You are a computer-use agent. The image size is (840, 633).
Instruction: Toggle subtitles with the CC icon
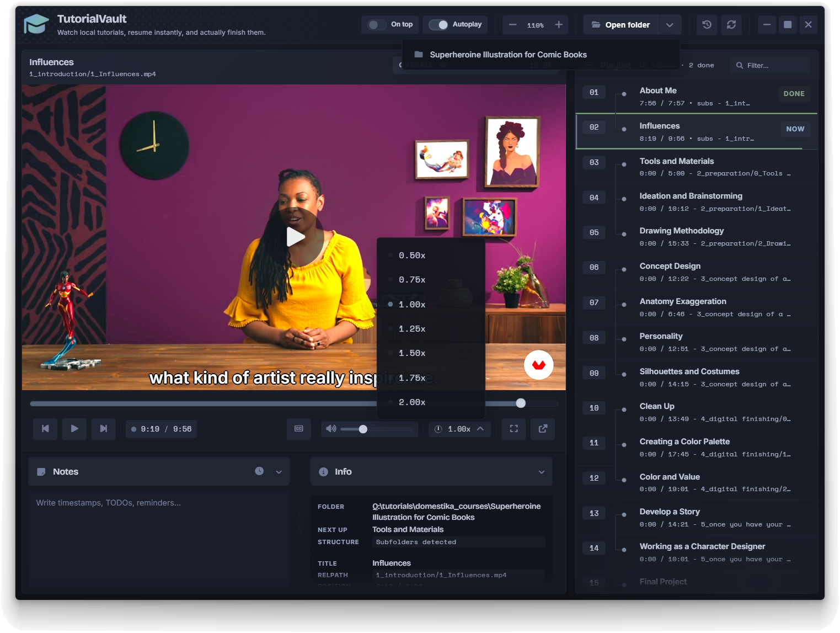point(299,429)
